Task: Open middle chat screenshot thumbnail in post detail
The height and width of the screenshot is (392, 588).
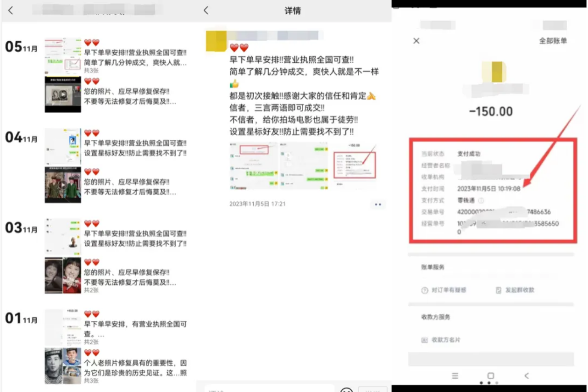Action: (304, 166)
